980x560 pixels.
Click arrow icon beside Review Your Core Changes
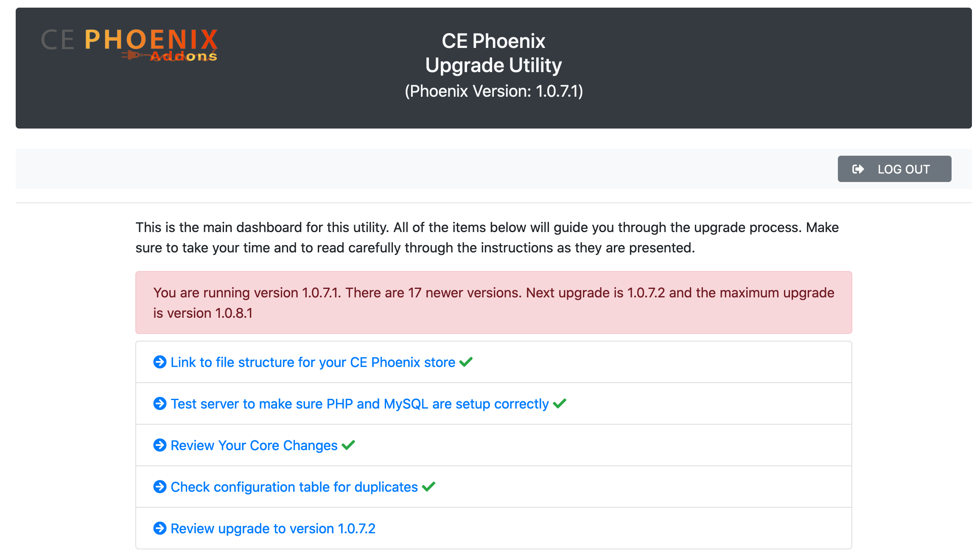160,445
